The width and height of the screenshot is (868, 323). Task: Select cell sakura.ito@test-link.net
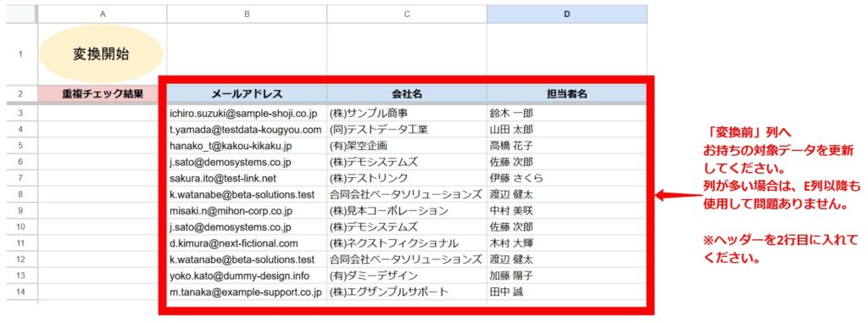coord(247,178)
